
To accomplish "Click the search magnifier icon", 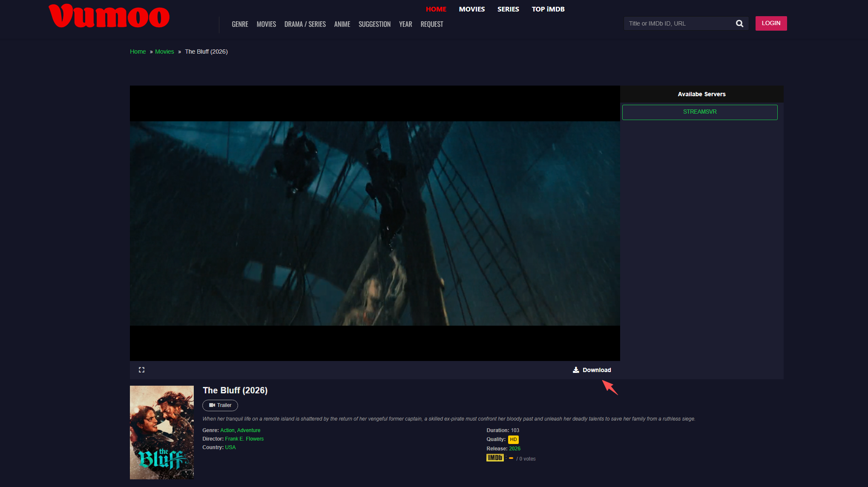I will pos(739,23).
